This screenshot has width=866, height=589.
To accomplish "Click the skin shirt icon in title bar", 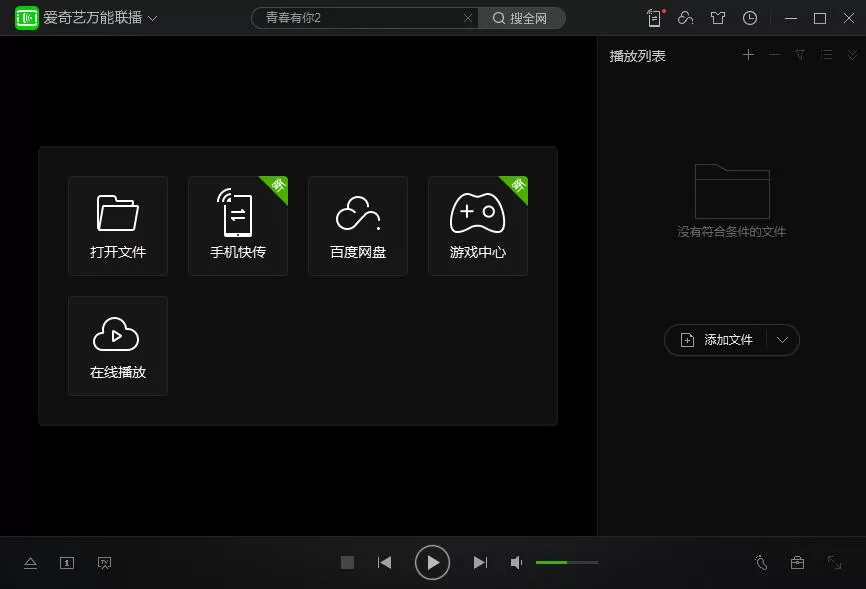I will pos(717,18).
